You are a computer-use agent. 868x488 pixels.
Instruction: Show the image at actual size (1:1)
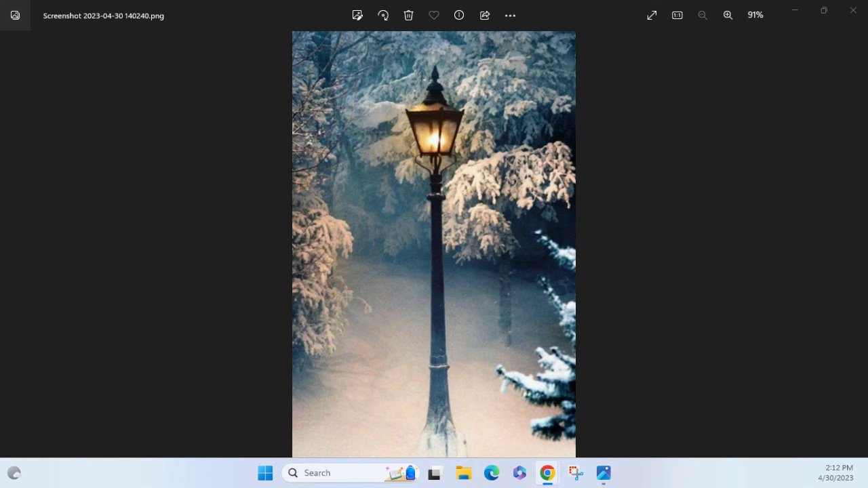point(677,15)
